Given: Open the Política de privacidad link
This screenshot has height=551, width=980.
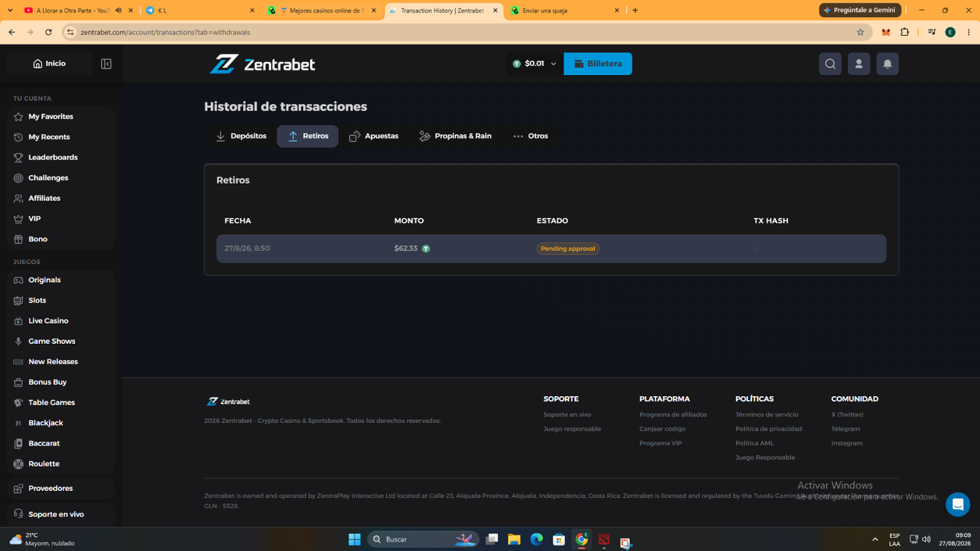Looking at the screenshot, I should click(768, 429).
